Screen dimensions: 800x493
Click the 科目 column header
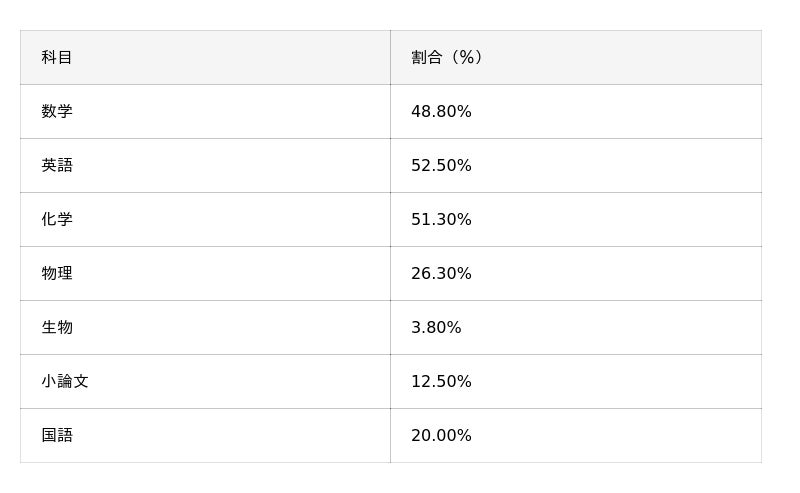pyautogui.click(x=57, y=58)
